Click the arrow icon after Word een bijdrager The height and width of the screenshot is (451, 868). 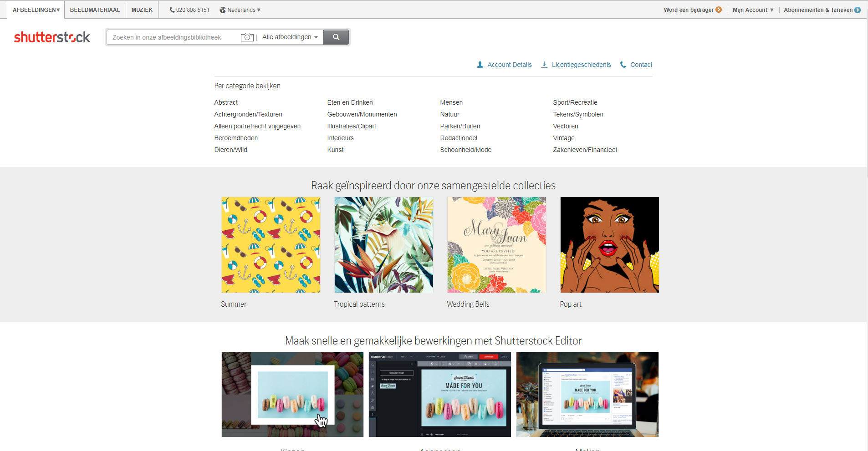(718, 9)
